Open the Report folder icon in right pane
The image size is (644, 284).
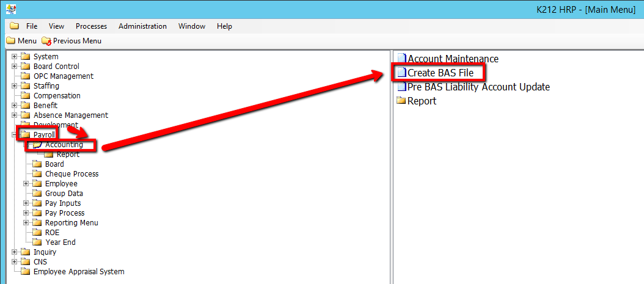pyautogui.click(x=401, y=101)
